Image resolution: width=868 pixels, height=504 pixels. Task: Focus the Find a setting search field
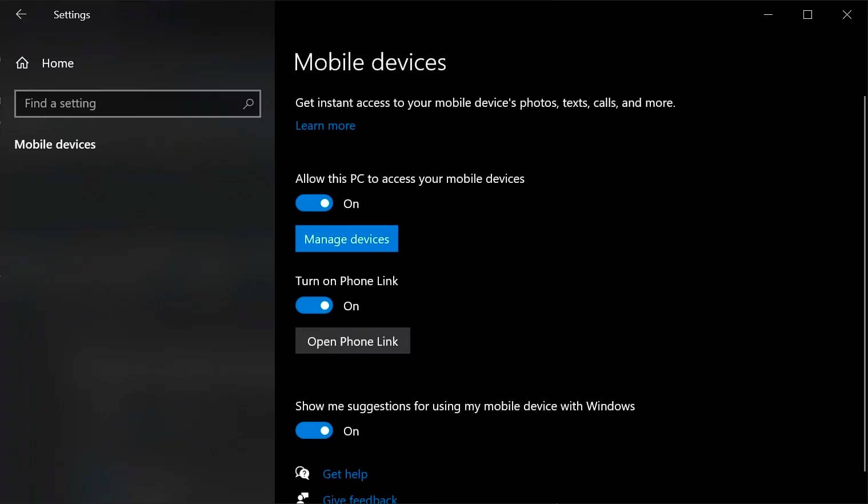click(129, 103)
